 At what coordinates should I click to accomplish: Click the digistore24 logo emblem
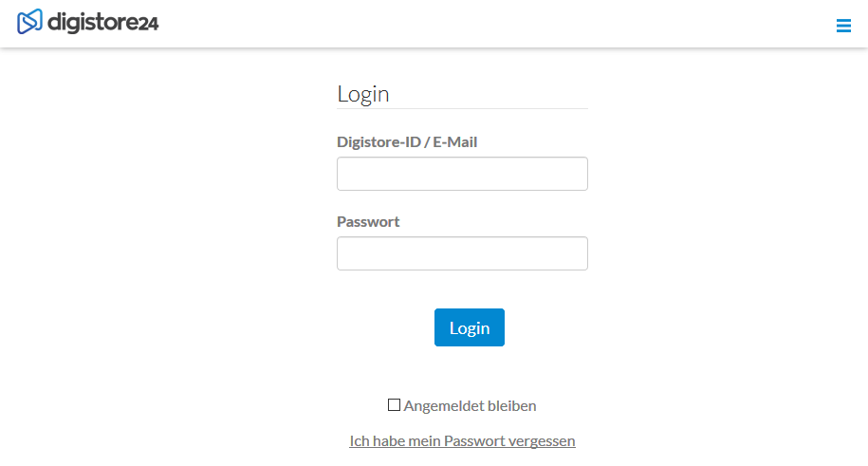pos(30,22)
